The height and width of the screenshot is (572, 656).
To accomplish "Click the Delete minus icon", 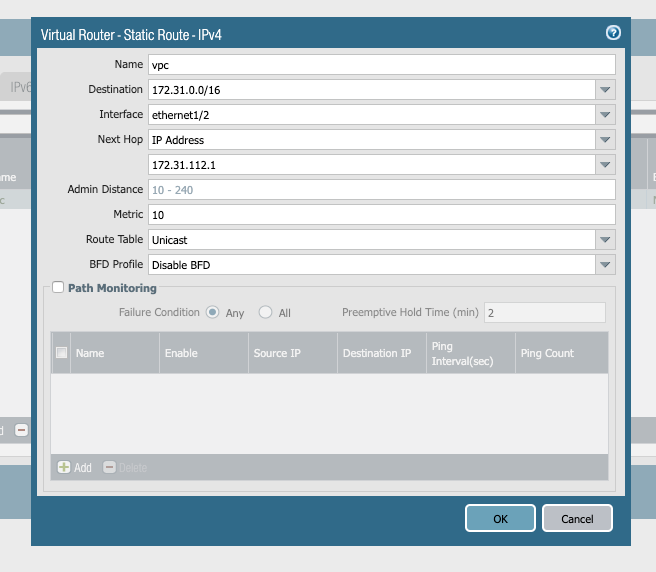I will (x=110, y=467).
